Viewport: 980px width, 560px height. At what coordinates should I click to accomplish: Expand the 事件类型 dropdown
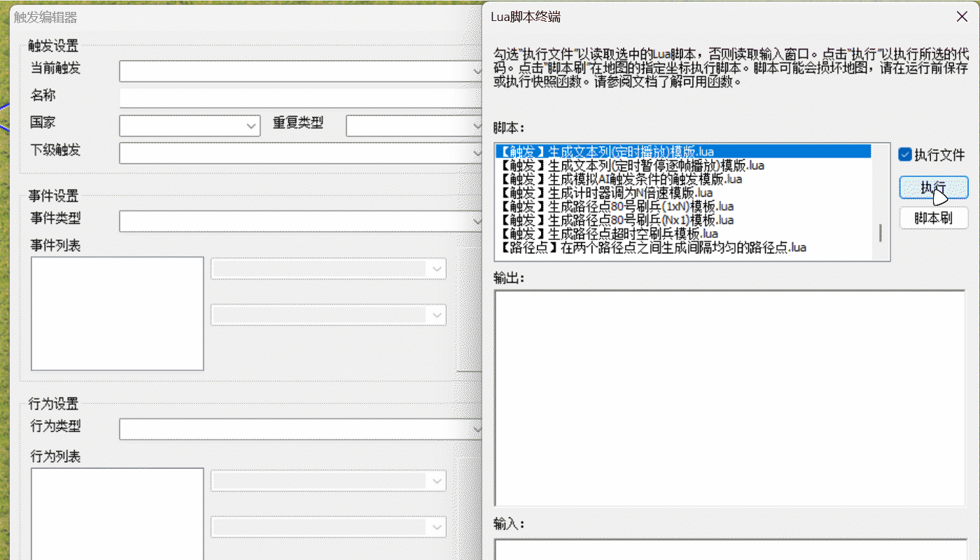pyautogui.click(x=301, y=221)
